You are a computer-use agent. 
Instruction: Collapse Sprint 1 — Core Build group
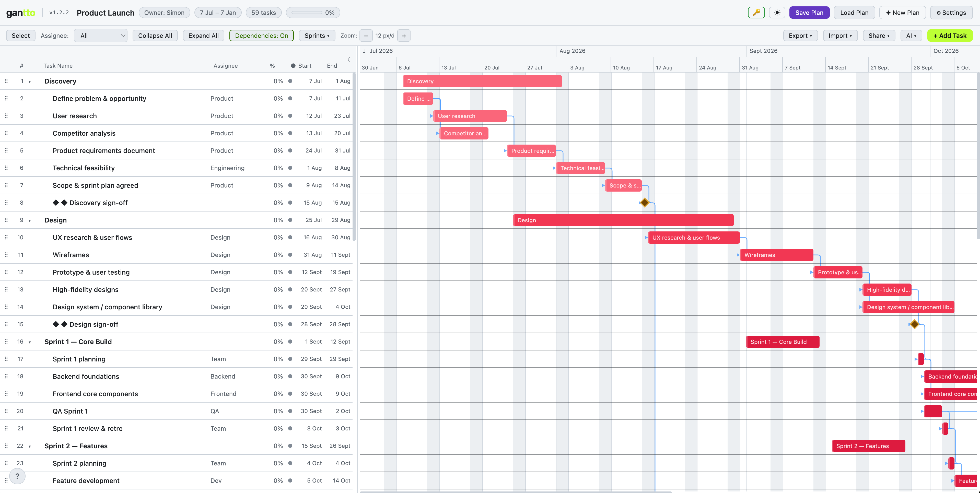coord(30,342)
